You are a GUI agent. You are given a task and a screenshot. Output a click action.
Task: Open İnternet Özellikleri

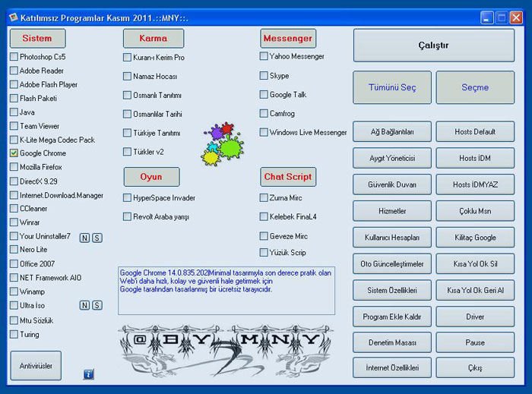click(x=392, y=367)
